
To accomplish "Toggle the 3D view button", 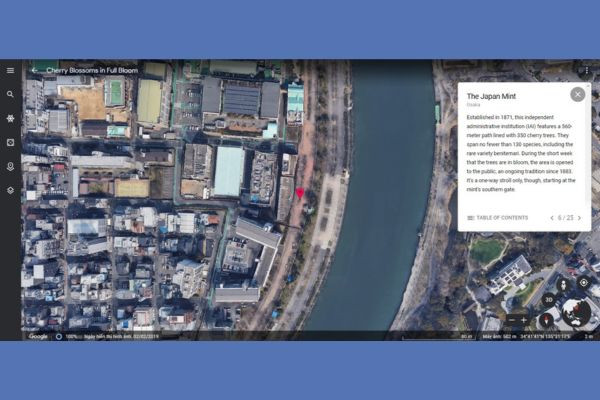I will click(x=549, y=300).
